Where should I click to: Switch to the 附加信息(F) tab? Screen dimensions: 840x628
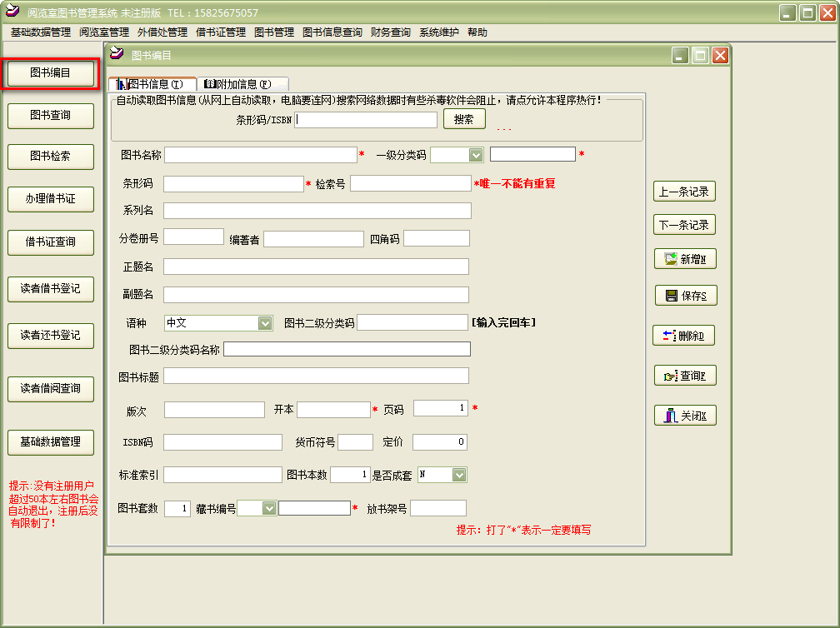tap(242, 84)
